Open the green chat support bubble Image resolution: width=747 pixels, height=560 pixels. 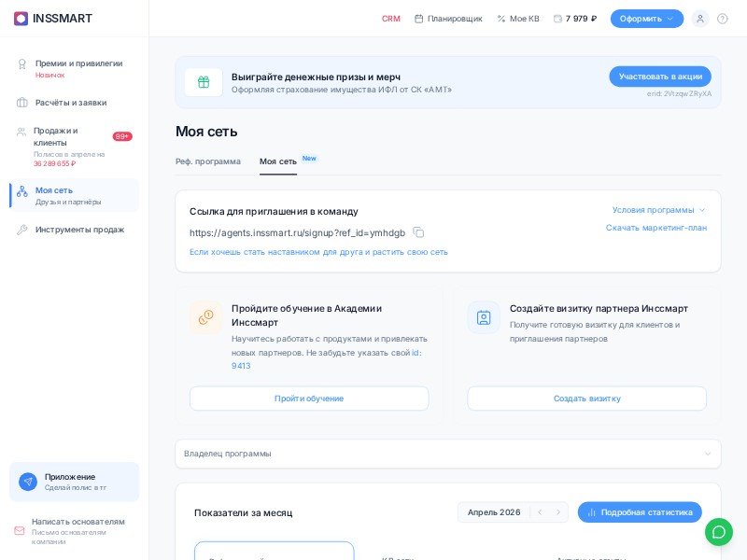[719, 532]
